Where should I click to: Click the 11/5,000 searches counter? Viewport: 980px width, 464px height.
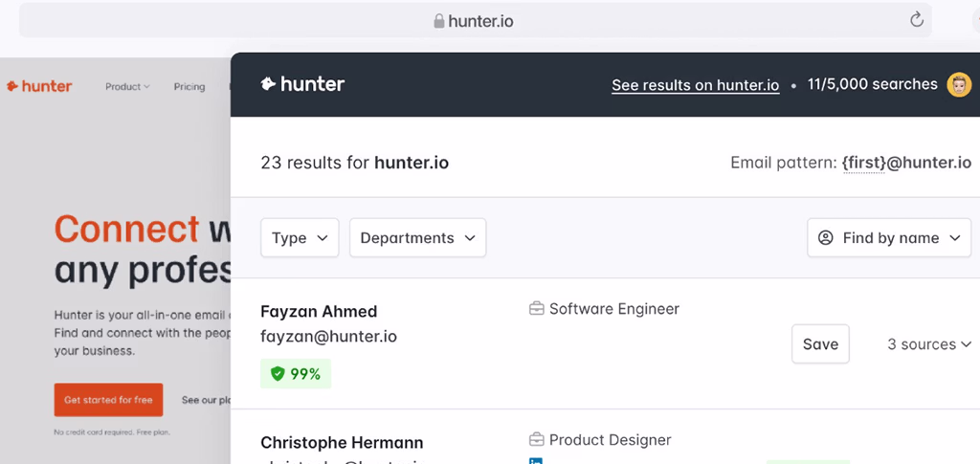coord(872,84)
